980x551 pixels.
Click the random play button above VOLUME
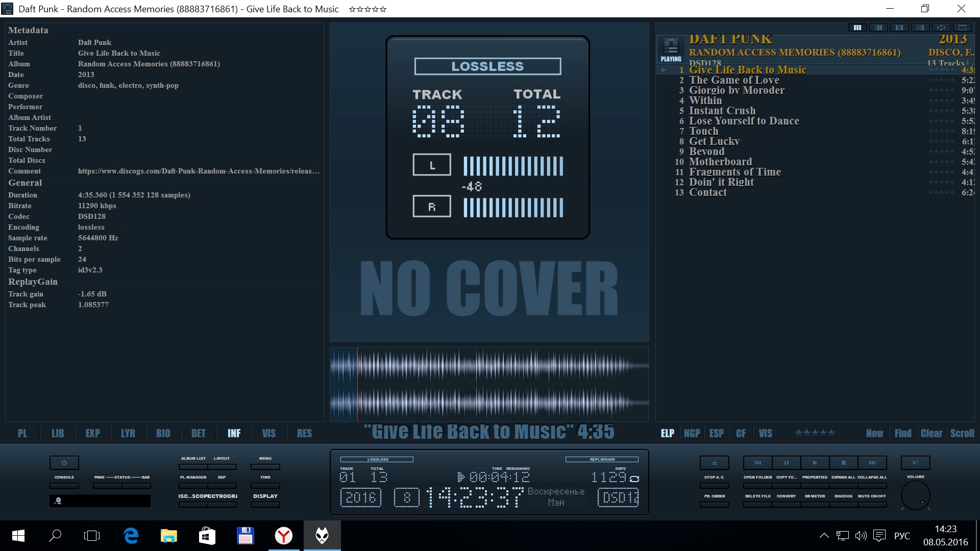[x=916, y=463]
